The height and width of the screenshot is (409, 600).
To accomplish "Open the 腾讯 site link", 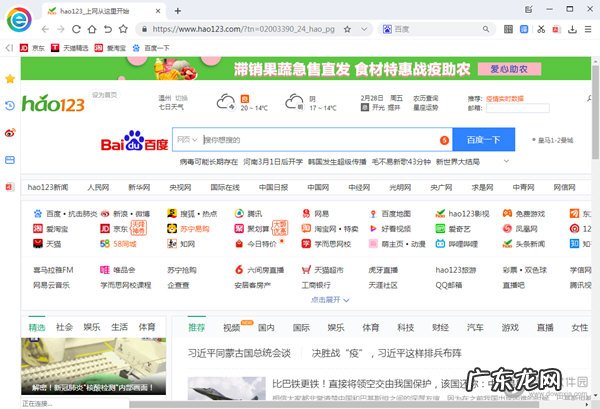I will (248, 213).
